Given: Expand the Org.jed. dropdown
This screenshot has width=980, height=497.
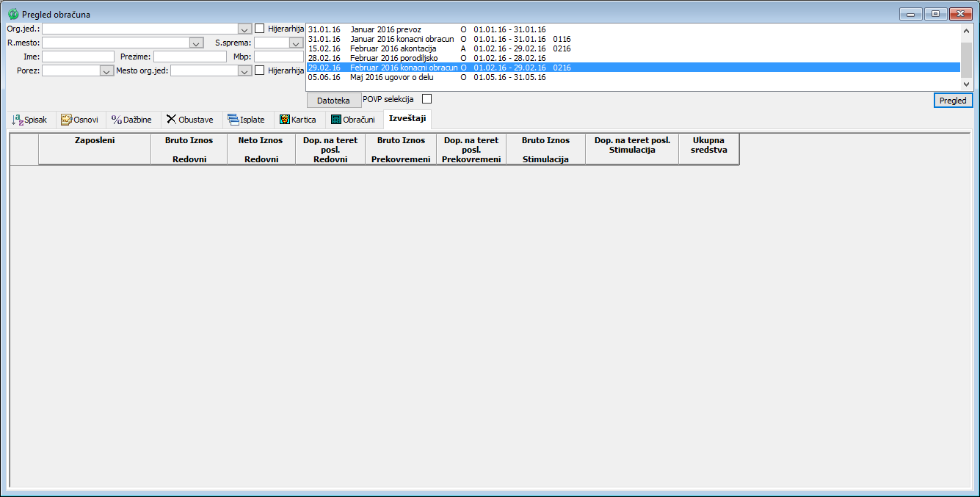Looking at the screenshot, I should (244, 29).
